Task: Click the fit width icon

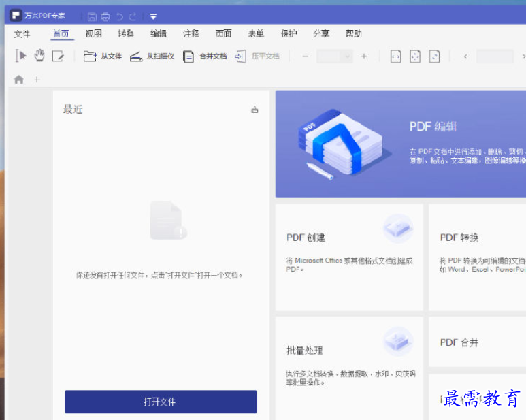Action: [x=396, y=56]
